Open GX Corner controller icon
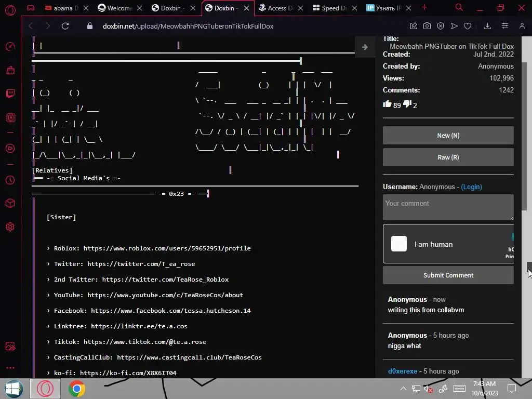 tap(31, 8)
